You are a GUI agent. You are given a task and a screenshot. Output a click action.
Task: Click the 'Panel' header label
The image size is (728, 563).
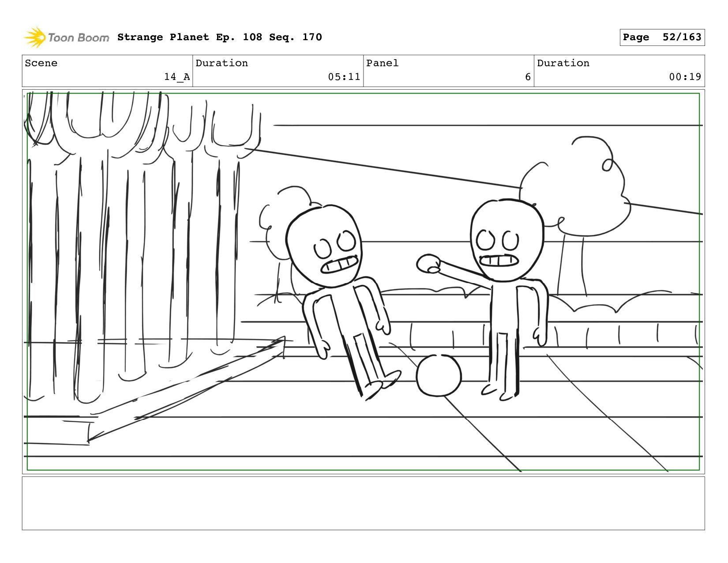(383, 63)
